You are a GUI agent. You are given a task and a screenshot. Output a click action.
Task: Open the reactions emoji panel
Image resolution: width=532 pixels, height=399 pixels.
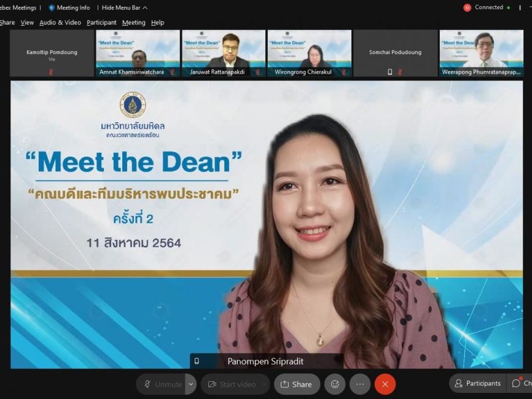point(335,384)
